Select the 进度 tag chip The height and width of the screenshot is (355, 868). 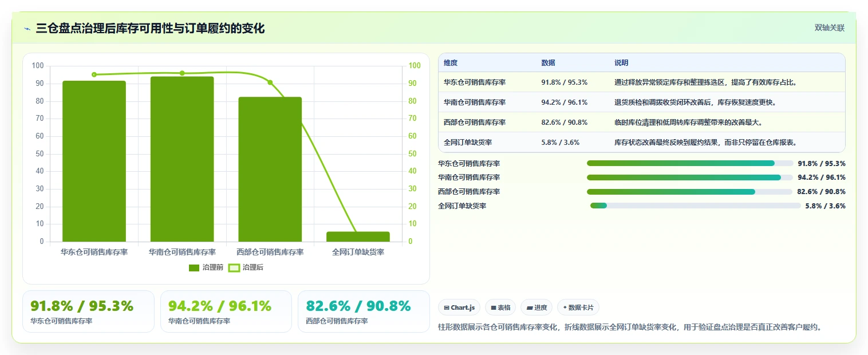click(x=536, y=307)
